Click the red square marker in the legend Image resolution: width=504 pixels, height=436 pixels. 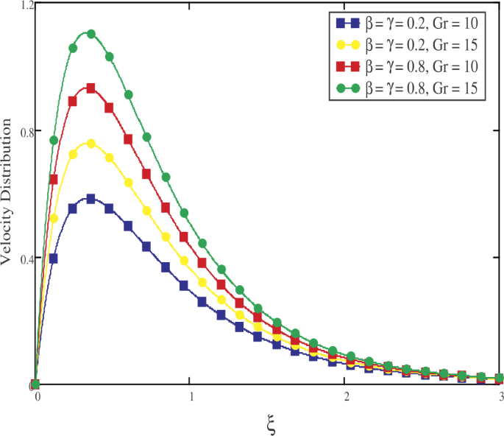pos(348,66)
